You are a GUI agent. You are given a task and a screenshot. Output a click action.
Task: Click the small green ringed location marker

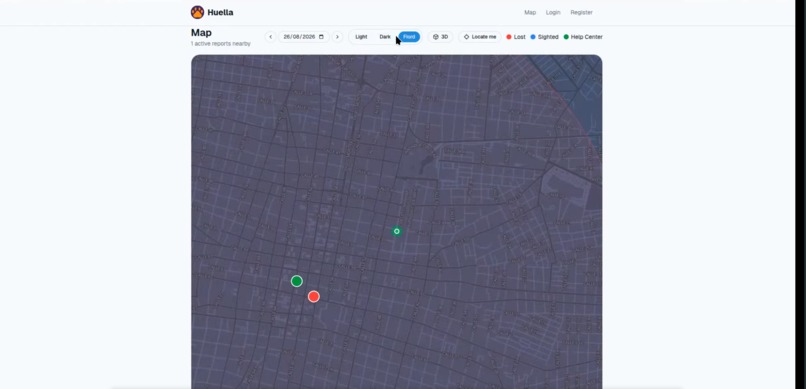(x=396, y=231)
